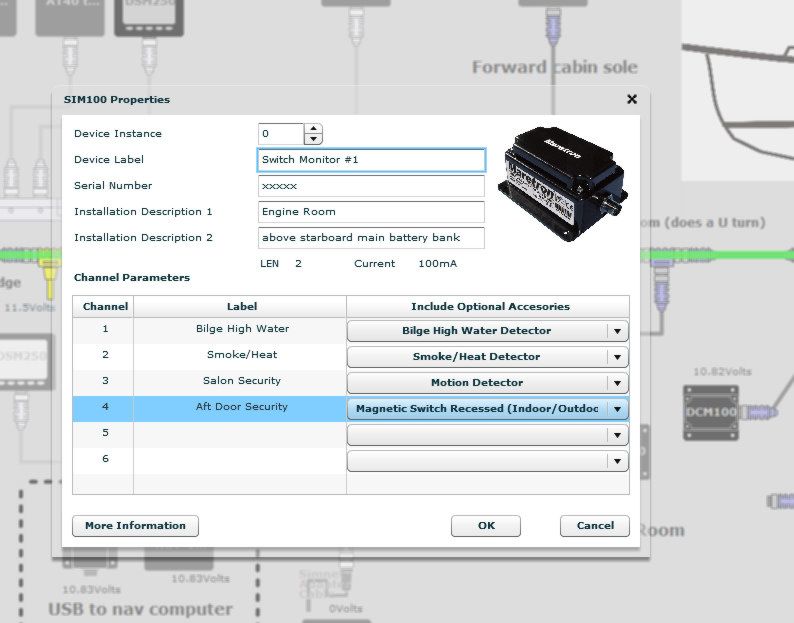Open Magnetic Switch Recessed dropdown

pyautogui.click(x=488, y=409)
